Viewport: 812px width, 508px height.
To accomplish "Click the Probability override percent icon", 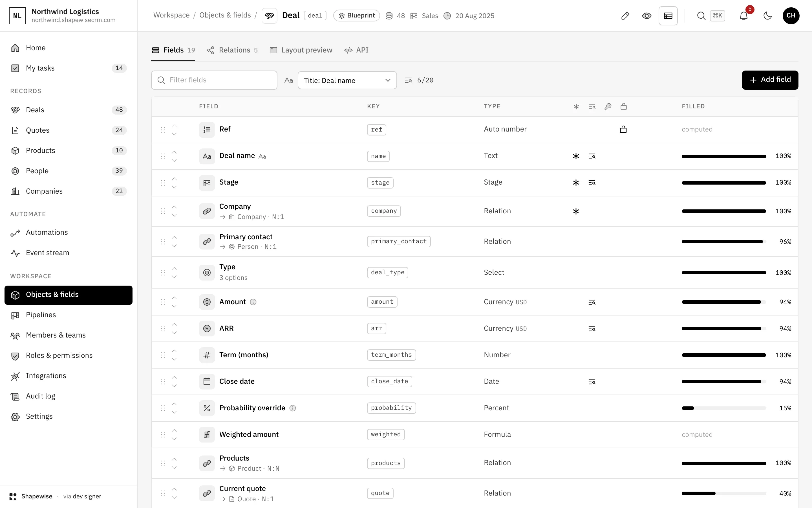I will tap(207, 408).
